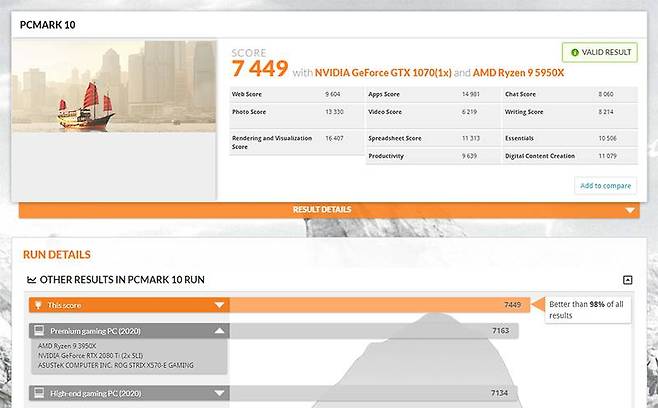
Task: Open the arrow on the Result Details bar
Action: [x=629, y=210]
